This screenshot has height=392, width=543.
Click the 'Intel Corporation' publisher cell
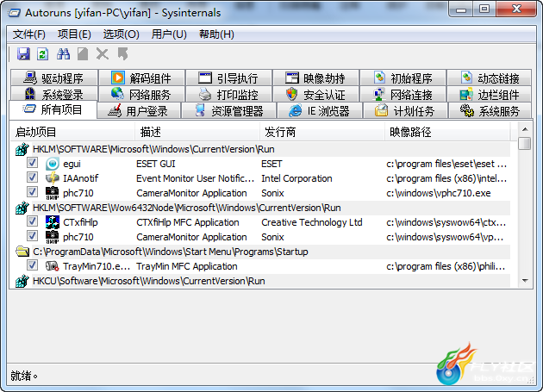click(296, 178)
